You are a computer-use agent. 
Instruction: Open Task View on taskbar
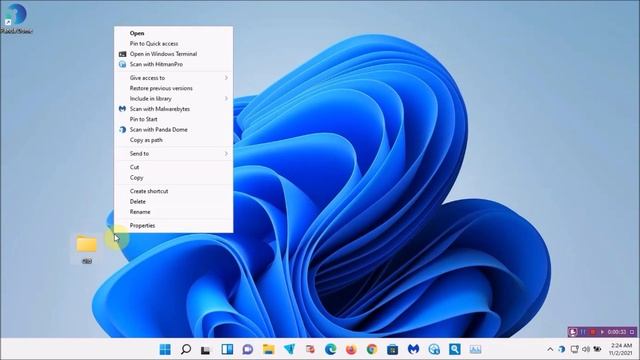click(x=205, y=350)
